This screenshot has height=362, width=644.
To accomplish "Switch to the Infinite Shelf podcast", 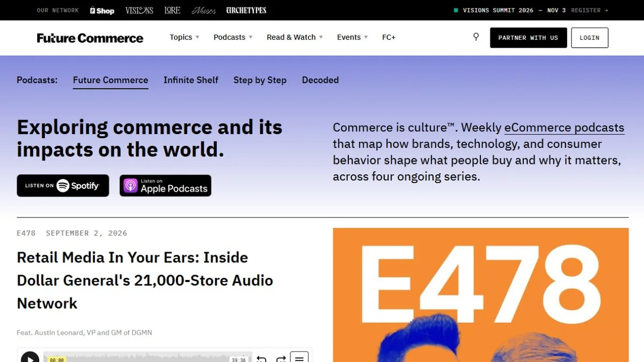I will click(x=191, y=80).
